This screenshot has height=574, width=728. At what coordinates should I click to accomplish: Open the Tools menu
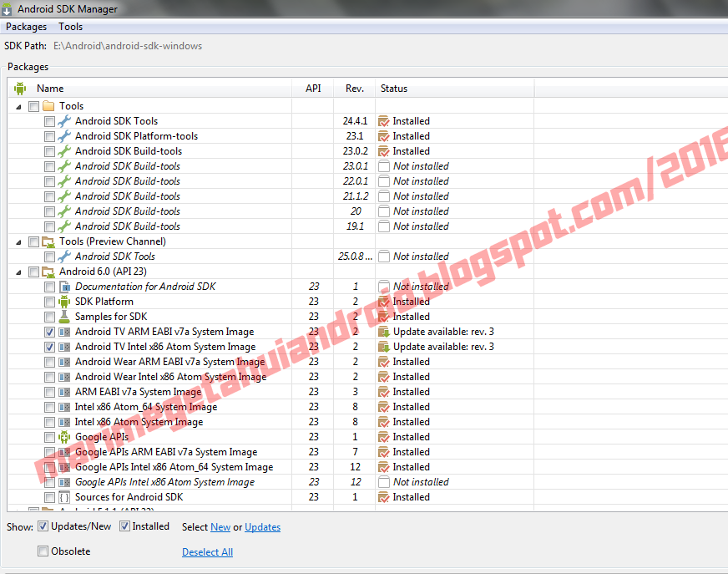point(71,27)
